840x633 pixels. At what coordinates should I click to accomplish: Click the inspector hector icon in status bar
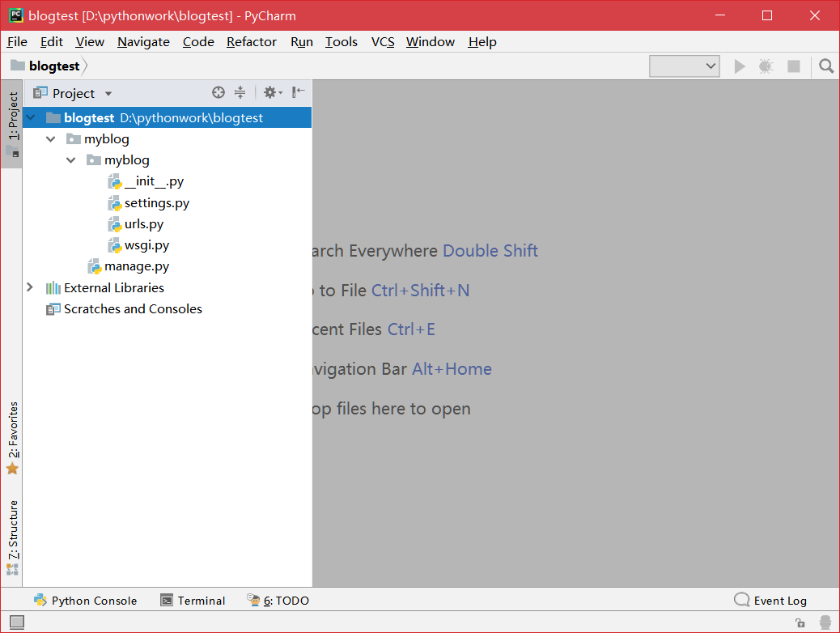[x=825, y=622]
